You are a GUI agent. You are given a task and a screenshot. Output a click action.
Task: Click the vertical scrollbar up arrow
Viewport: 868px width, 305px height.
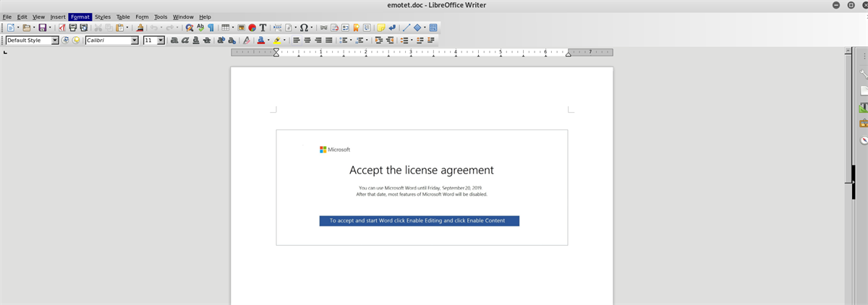(x=850, y=51)
